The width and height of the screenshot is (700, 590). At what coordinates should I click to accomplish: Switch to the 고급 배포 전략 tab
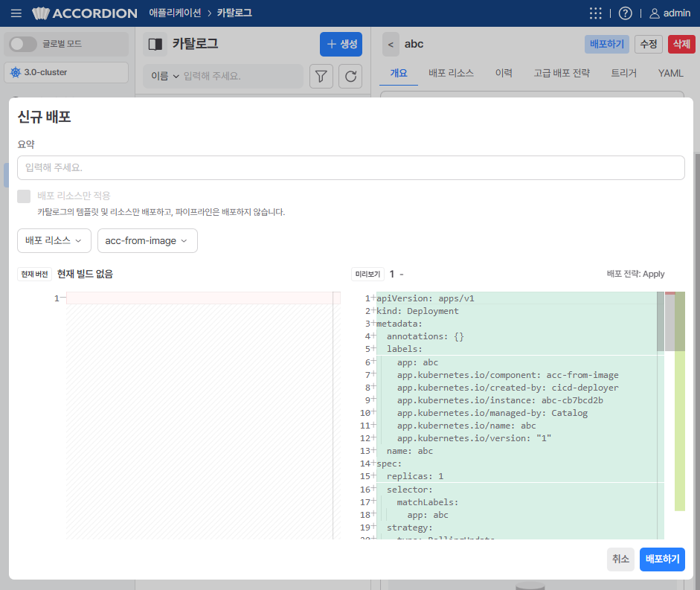(x=562, y=73)
